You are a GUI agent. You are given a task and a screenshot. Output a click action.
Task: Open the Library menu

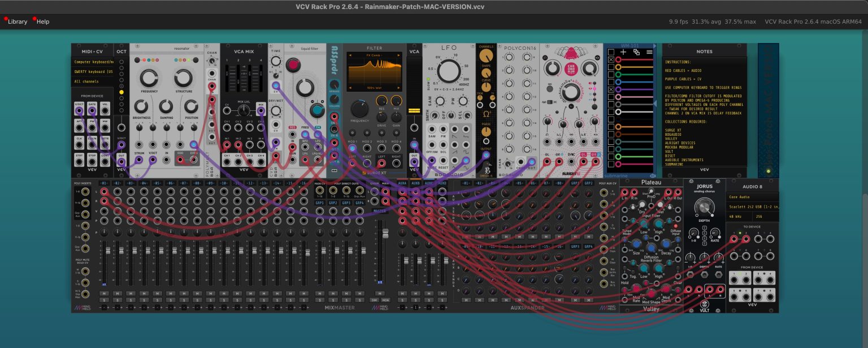pyautogui.click(x=18, y=22)
